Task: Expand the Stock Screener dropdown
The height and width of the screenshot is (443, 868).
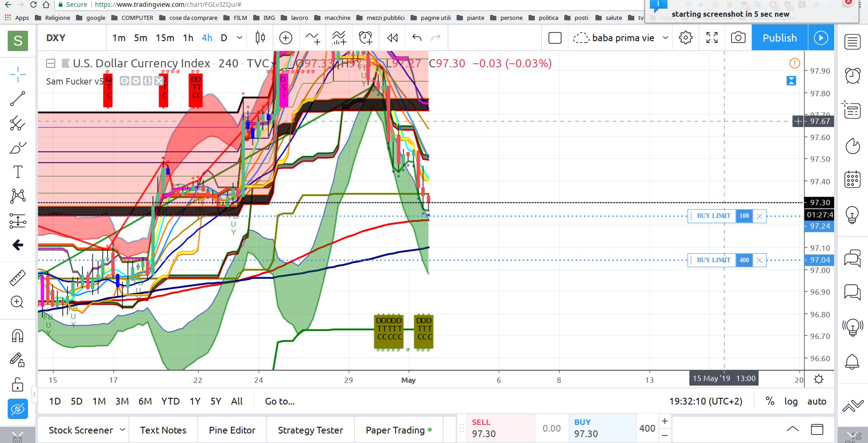Action: click(122, 429)
